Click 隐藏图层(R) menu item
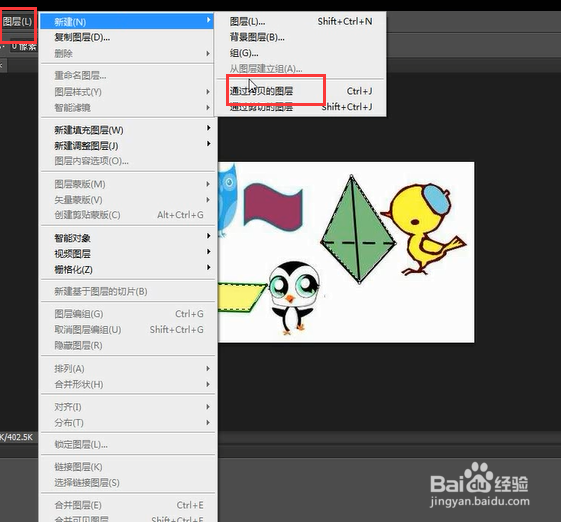561x522 pixels. [127, 345]
